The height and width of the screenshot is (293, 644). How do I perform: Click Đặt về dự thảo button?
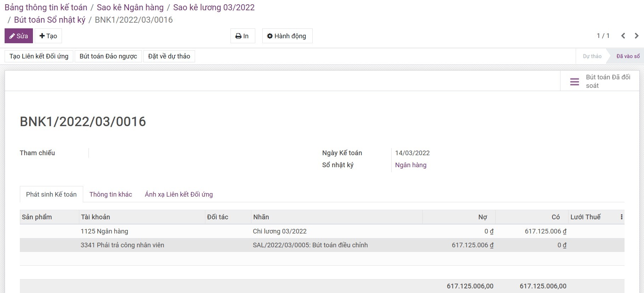click(169, 56)
